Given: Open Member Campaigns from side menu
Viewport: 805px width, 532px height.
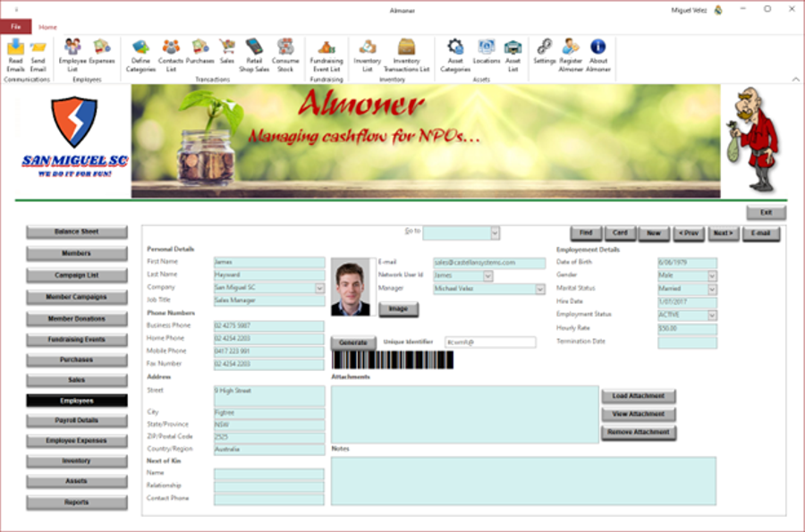Looking at the screenshot, I should tap(77, 297).
